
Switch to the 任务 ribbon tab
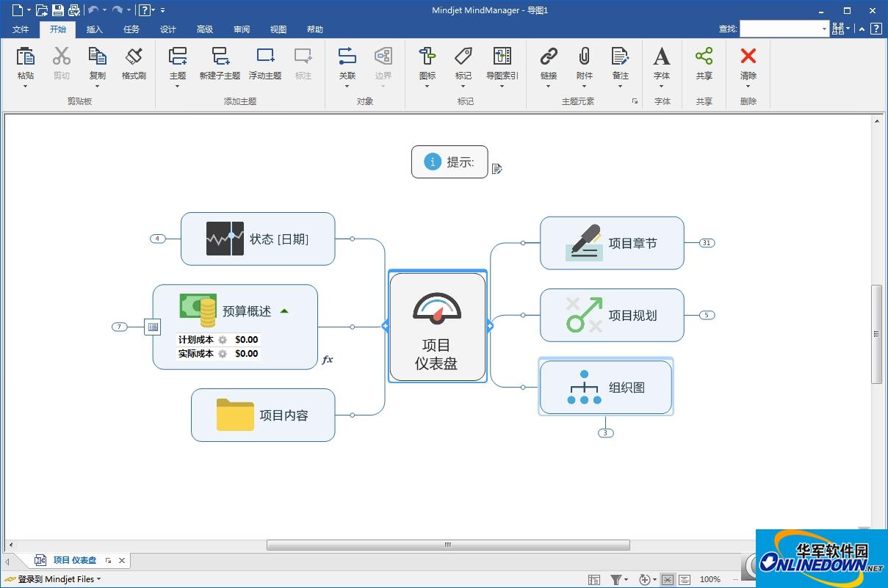pyautogui.click(x=131, y=29)
